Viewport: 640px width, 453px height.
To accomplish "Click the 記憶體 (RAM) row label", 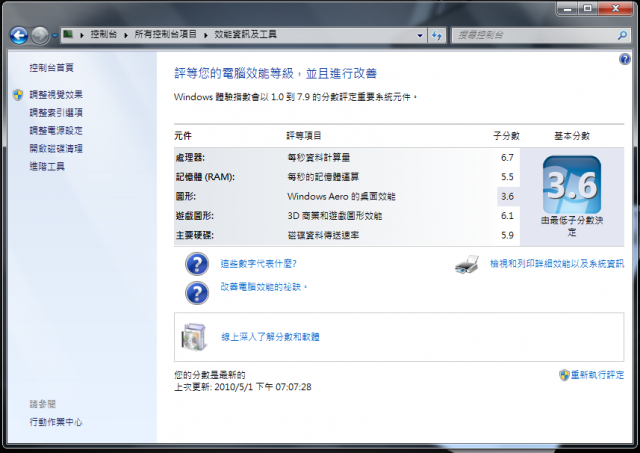I will (205, 177).
